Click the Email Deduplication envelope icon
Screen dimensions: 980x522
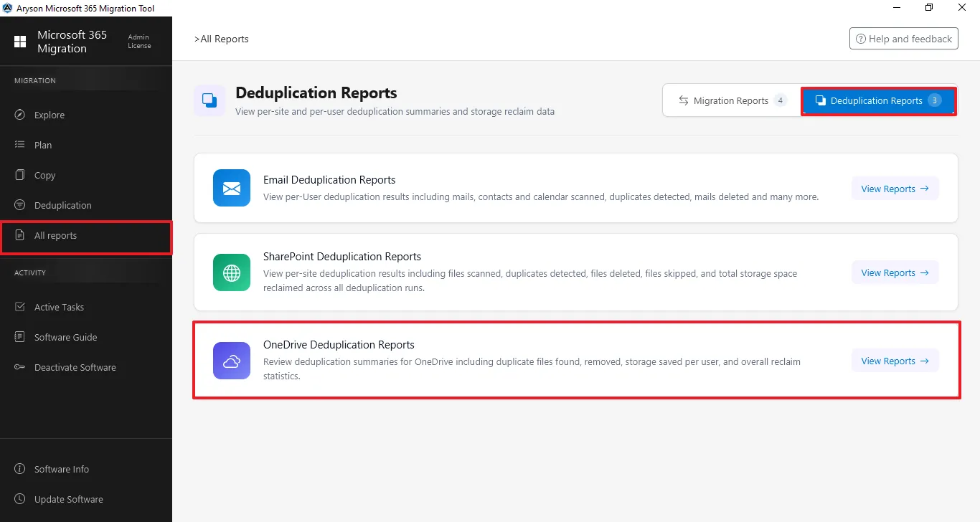(232, 188)
